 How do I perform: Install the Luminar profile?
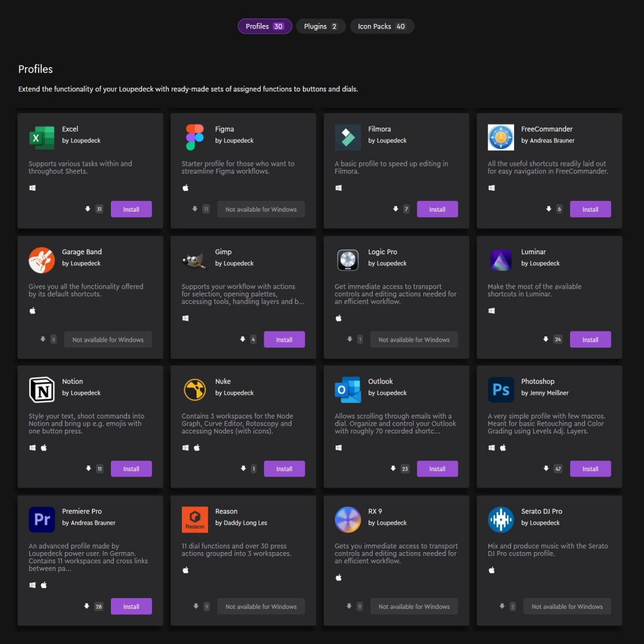[x=590, y=339]
